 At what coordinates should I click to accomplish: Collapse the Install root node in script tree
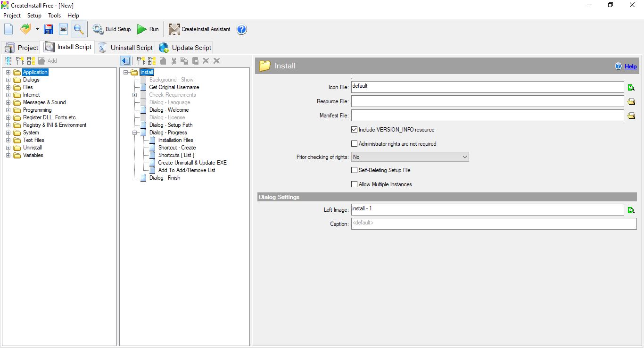coord(126,72)
